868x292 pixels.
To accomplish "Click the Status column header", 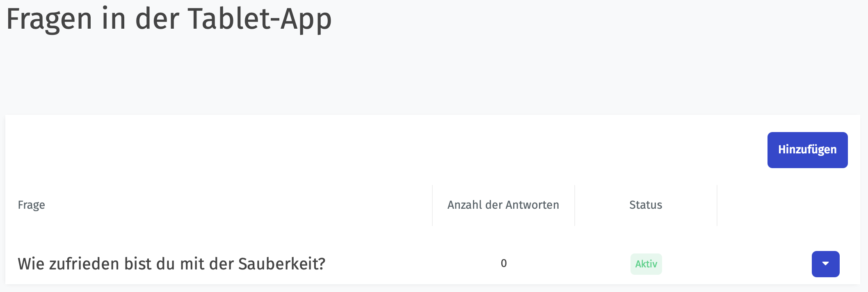I will pos(646,205).
